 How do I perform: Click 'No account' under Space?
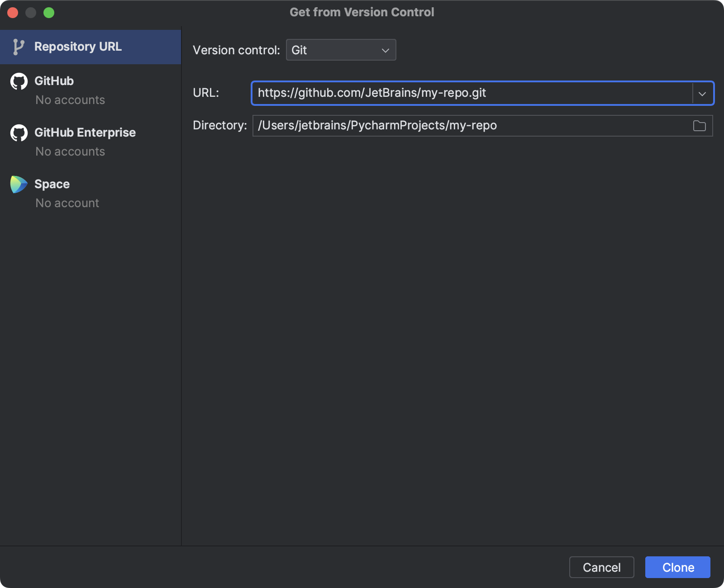(67, 203)
